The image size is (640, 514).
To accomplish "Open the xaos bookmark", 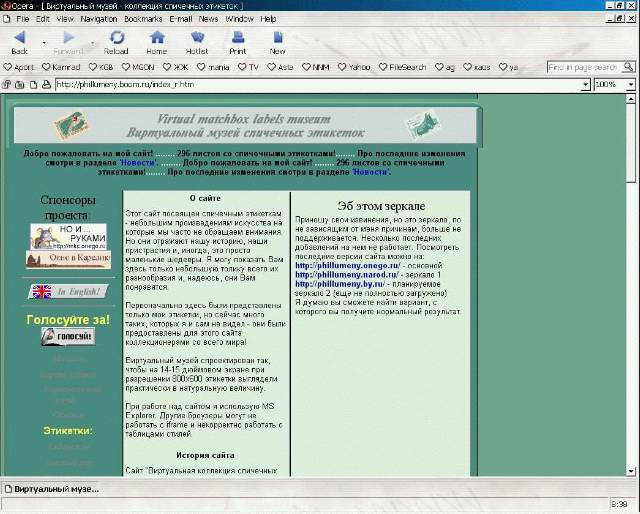I will coord(477,67).
